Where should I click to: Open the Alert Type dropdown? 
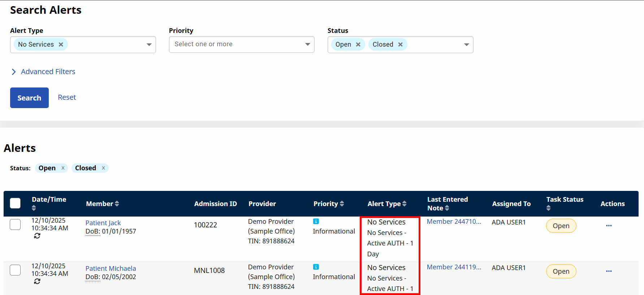pyautogui.click(x=149, y=44)
